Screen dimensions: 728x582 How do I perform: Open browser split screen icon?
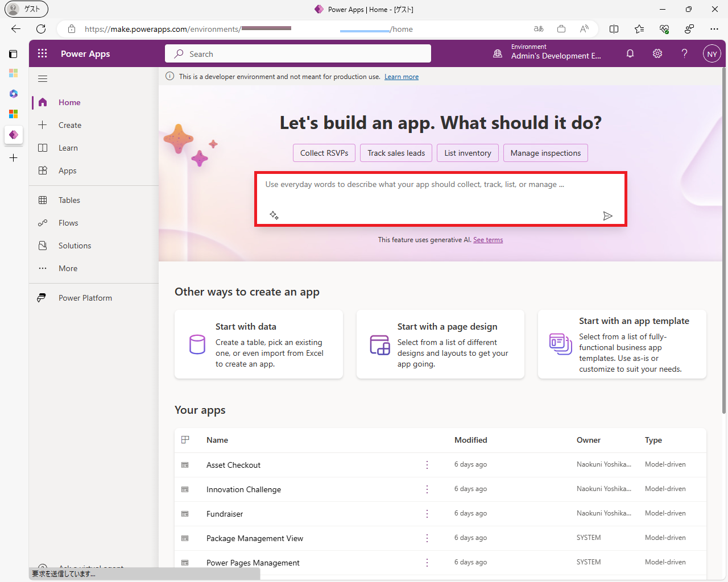coord(614,29)
